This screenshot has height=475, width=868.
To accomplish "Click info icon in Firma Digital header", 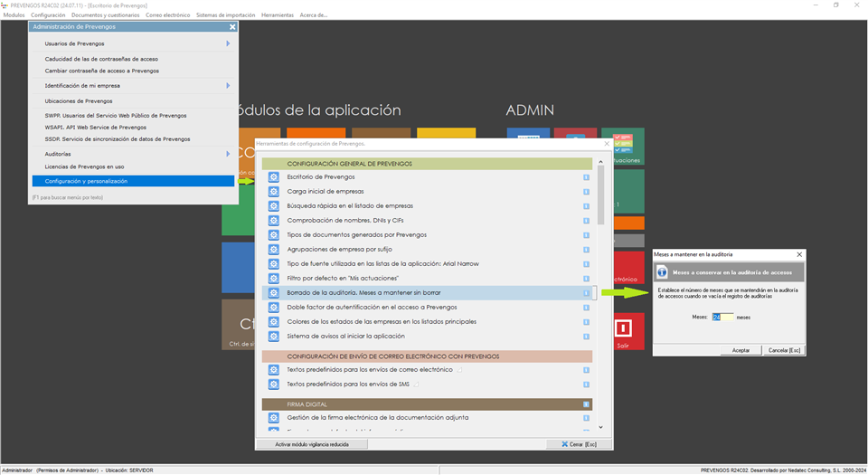I will tap(587, 404).
